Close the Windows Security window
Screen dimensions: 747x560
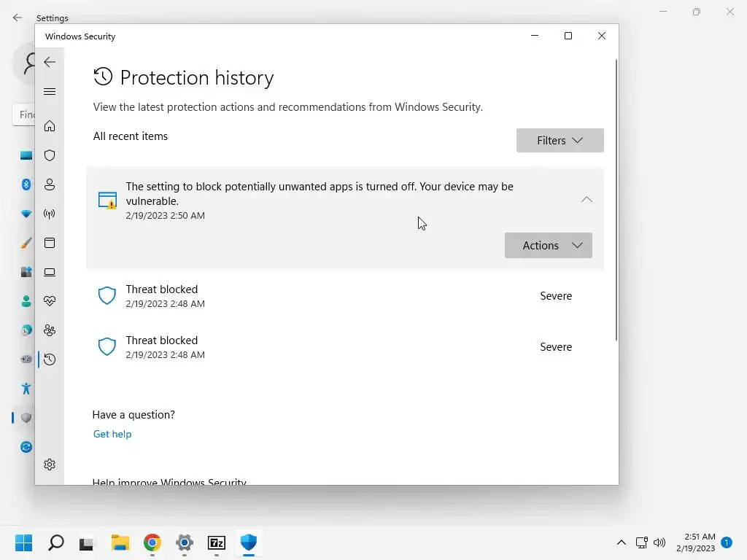click(x=602, y=36)
